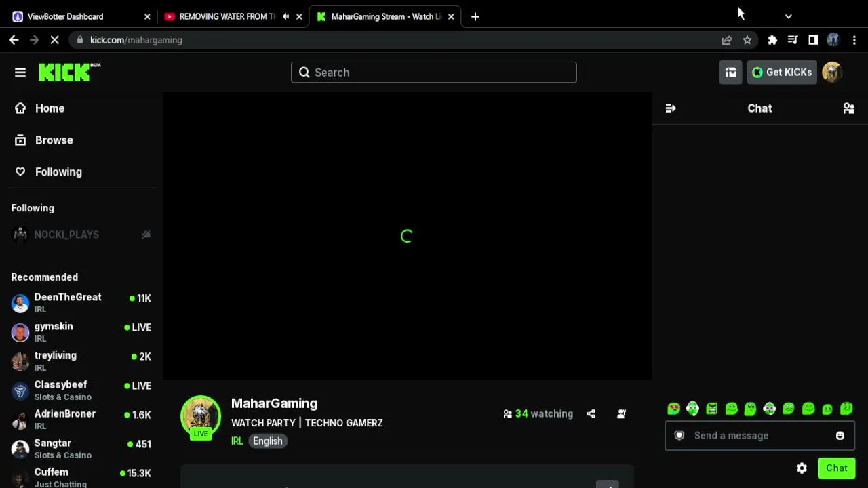Send the sunglasses crying emote
The image size is (868, 488).
(x=673, y=409)
